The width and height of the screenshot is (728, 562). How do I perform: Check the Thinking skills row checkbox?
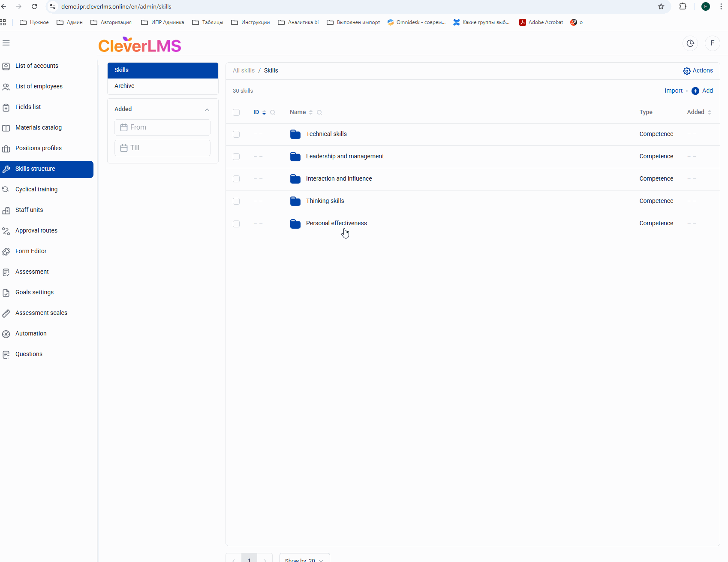(x=236, y=201)
